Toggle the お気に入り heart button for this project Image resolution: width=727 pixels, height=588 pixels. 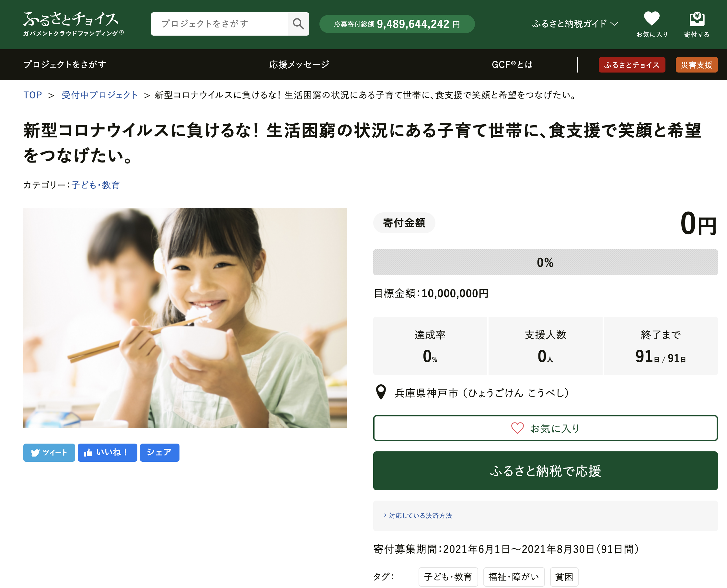tap(545, 428)
